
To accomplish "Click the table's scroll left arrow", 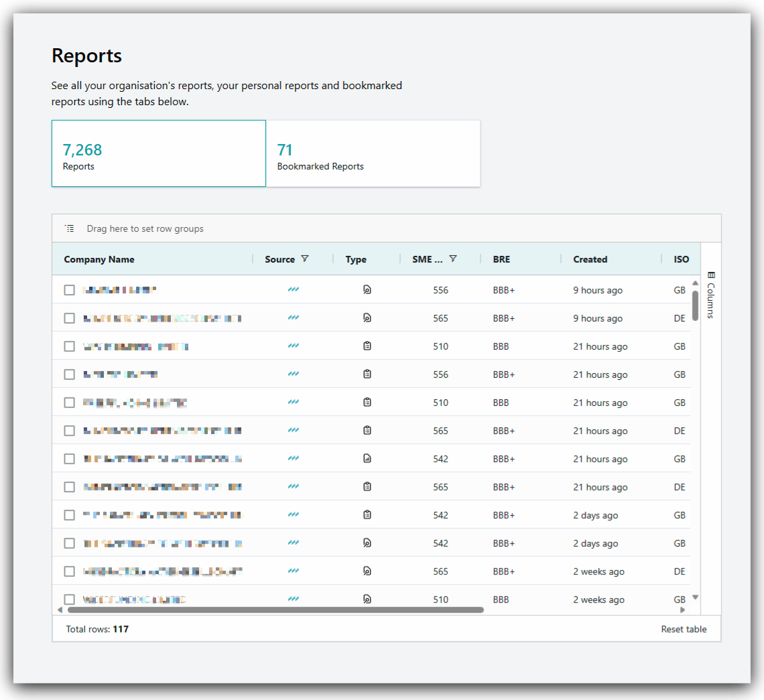I will point(60,610).
